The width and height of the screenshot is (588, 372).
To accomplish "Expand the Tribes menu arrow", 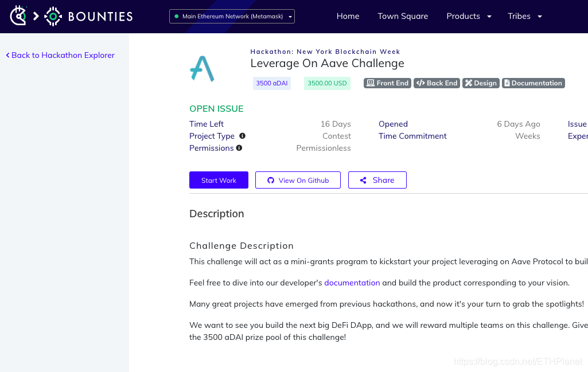I will (x=540, y=17).
